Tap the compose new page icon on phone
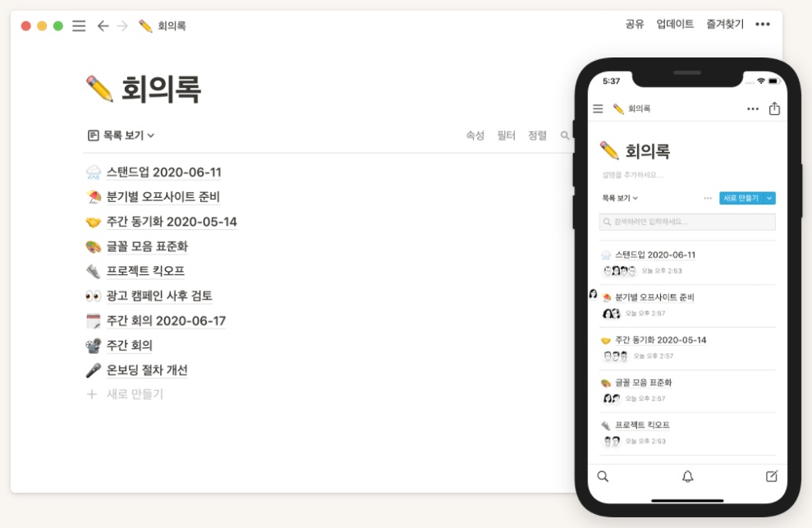812x528 pixels. (x=772, y=476)
